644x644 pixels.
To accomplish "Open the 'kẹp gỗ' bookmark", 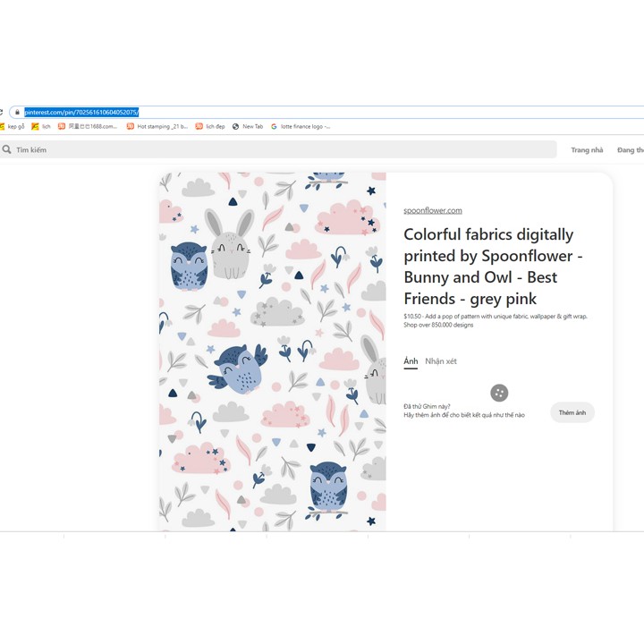I will (x=13, y=126).
